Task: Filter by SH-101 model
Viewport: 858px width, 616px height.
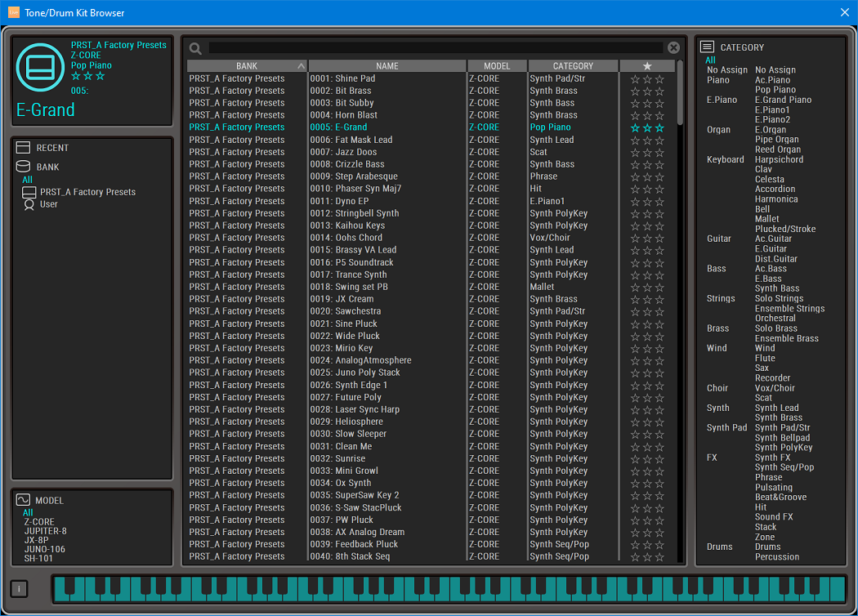Action: click(38, 559)
